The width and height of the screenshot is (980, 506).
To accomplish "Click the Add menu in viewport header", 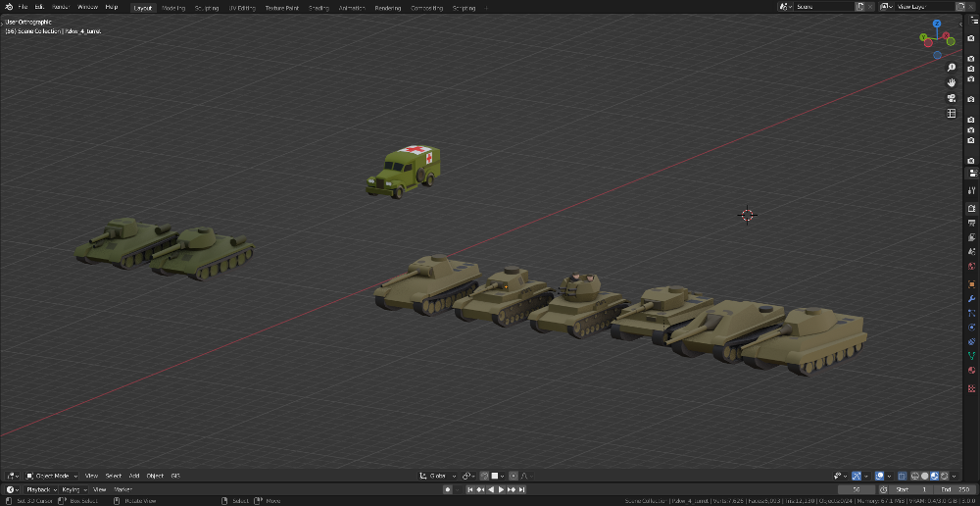I will [x=134, y=476].
